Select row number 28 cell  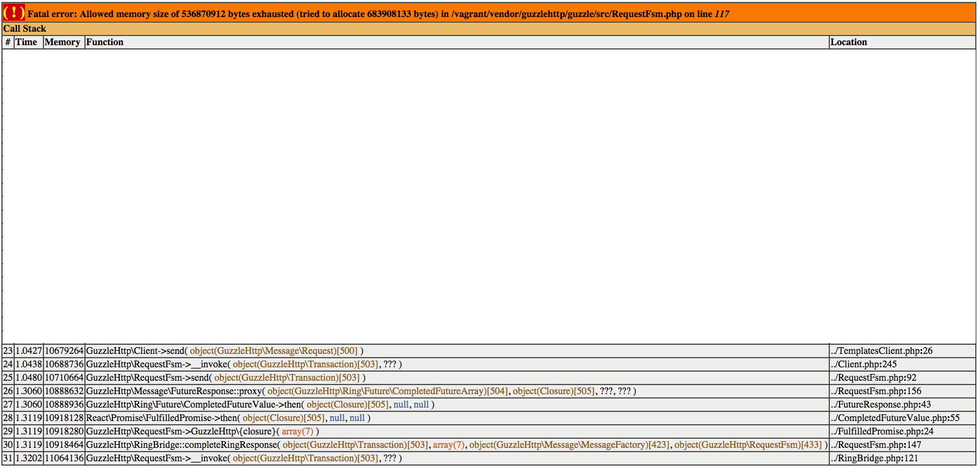click(8, 418)
